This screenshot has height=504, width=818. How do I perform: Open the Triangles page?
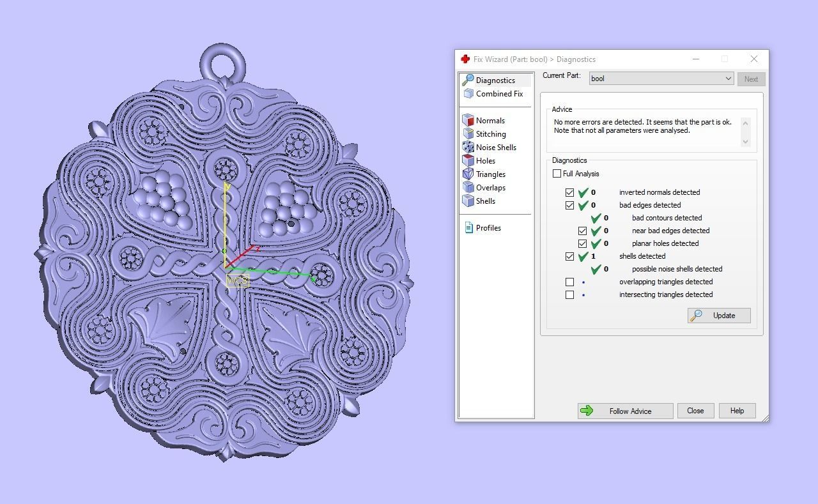pos(491,174)
